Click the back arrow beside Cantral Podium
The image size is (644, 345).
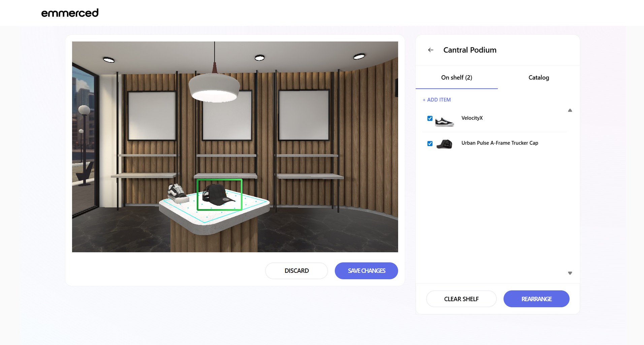430,50
